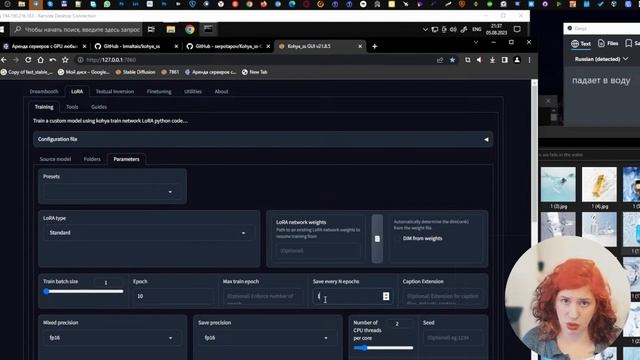
Task: Open the Utilities tab
Action: coord(193,91)
